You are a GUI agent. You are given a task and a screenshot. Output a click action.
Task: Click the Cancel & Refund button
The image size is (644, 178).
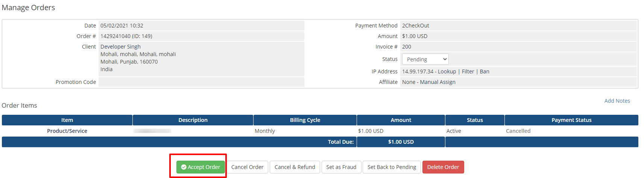pyautogui.click(x=295, y=167)
